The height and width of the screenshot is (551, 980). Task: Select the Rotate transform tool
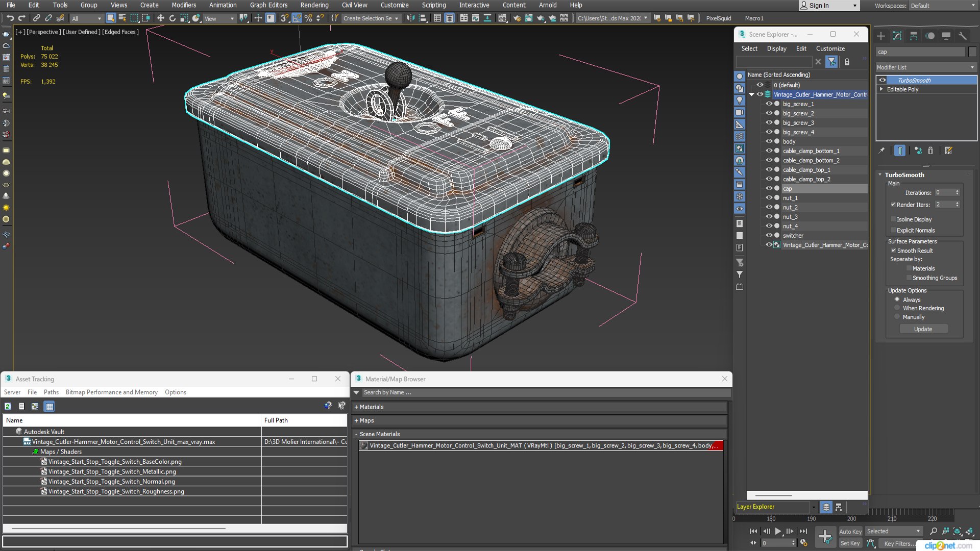(173, 18)
